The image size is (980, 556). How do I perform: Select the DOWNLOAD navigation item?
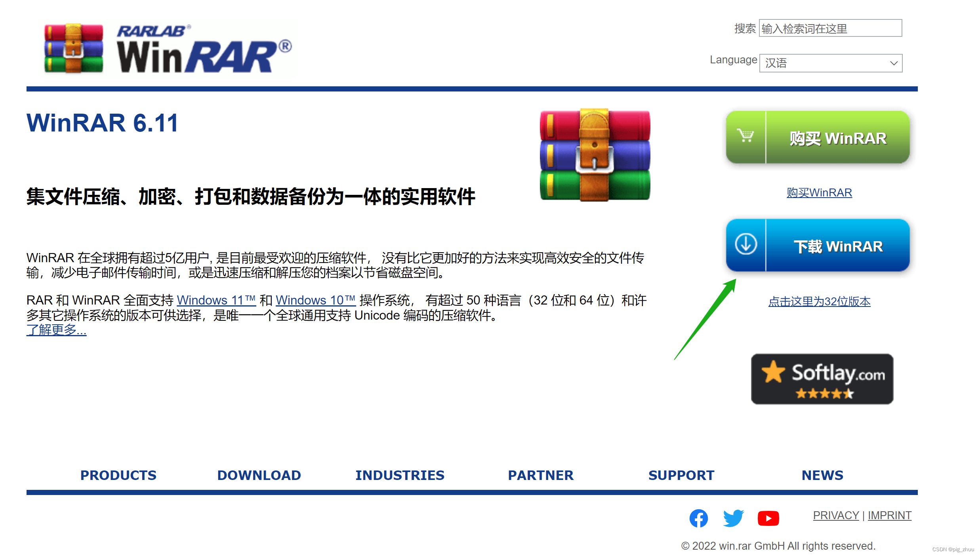(x=259, y=475)
